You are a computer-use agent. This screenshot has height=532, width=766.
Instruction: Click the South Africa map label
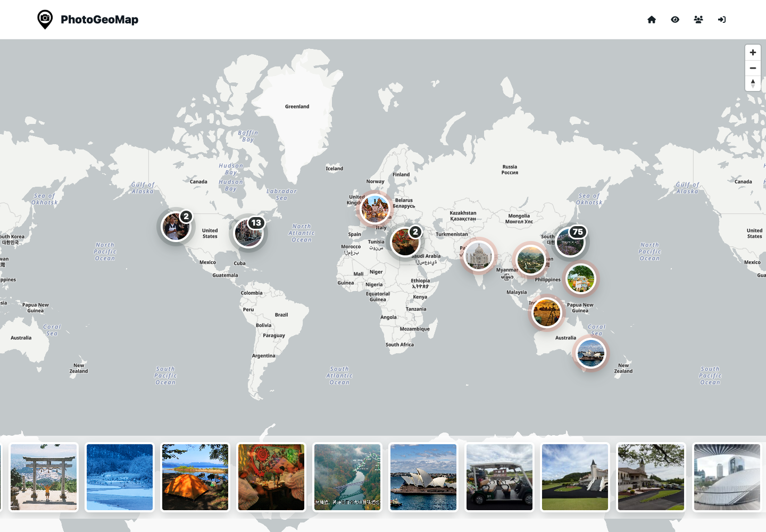click(399, 345)
